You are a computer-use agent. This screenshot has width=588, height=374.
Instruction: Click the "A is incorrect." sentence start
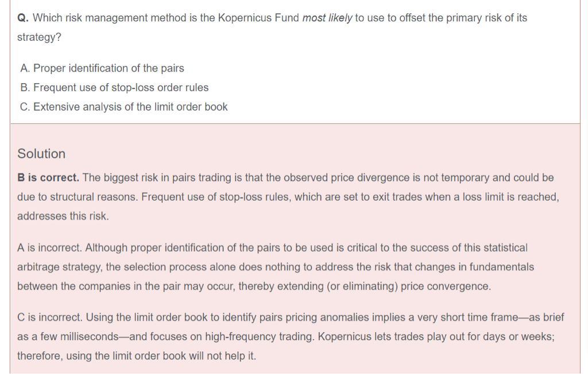click(x=51, y=248)
